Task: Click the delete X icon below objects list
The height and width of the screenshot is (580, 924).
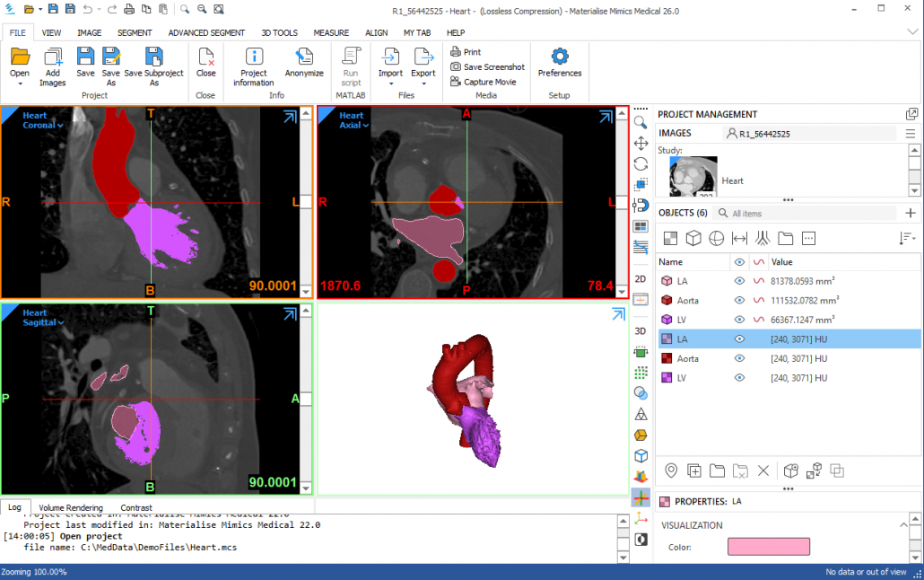Action: [763, 470]
